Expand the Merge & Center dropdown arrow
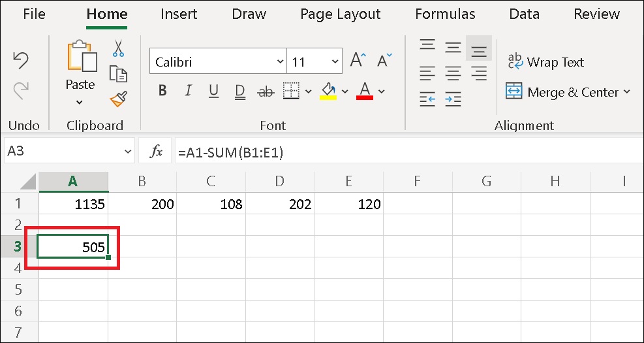 (628, 92)
